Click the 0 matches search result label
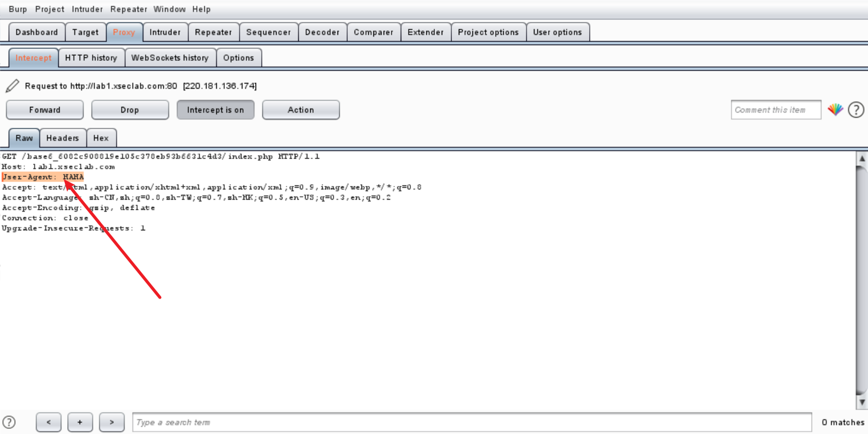The image size is (868, 434). pyautogui.click(x=843, y=422)
